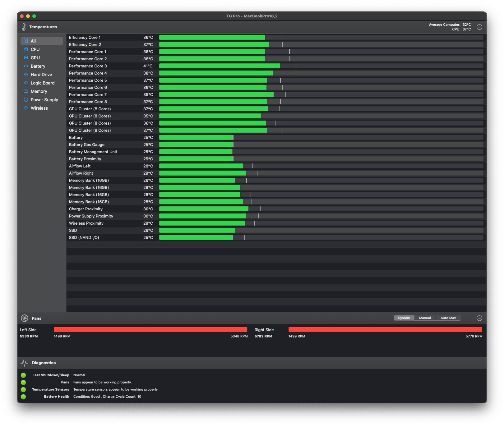Click the green status dot for Temperature Sensors
Screen dimensions: 504x426
pos(23,390)
